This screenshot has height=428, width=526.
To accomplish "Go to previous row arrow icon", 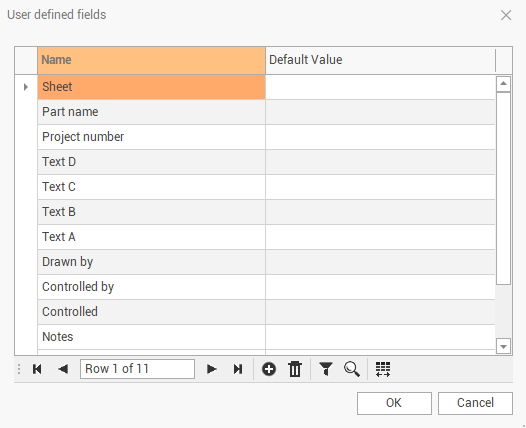I will [x=63, y=369].
